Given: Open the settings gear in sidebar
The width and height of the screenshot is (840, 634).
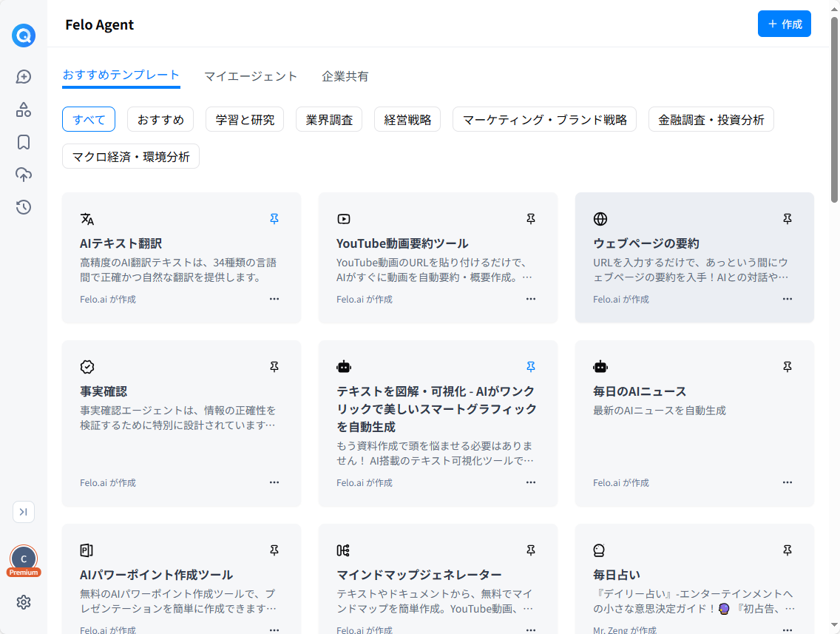Looking at the screenshot, I should pos(24,602).
